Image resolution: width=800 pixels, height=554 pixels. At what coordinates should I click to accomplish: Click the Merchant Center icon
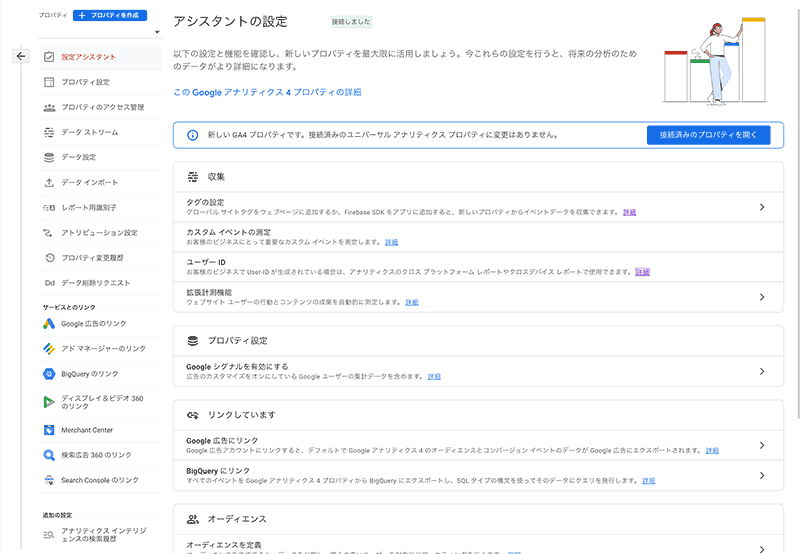pyautogui.click(x=49, y=430)
